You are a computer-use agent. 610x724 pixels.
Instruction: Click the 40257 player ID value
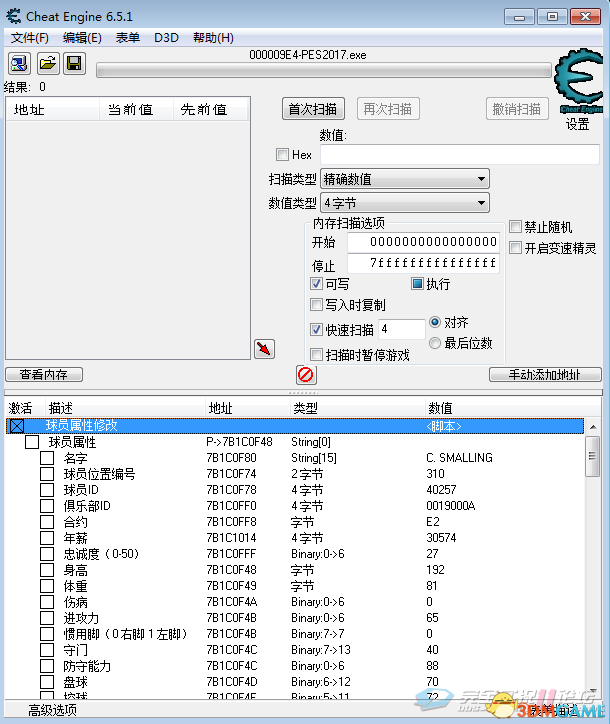click(x=441, y=490)
